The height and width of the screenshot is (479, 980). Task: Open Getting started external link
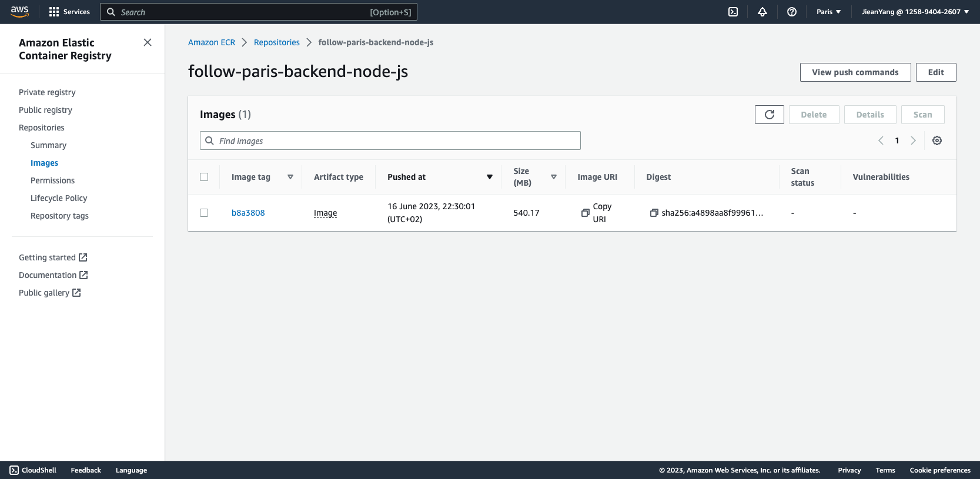(53, 257)
